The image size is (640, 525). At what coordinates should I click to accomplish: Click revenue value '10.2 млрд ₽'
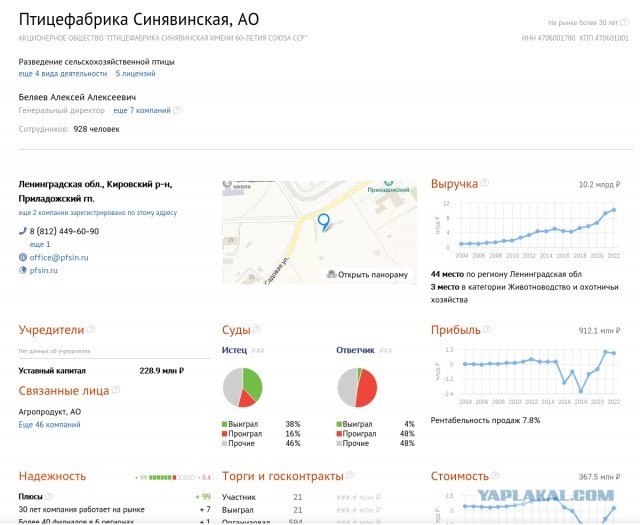click(600, 185)
